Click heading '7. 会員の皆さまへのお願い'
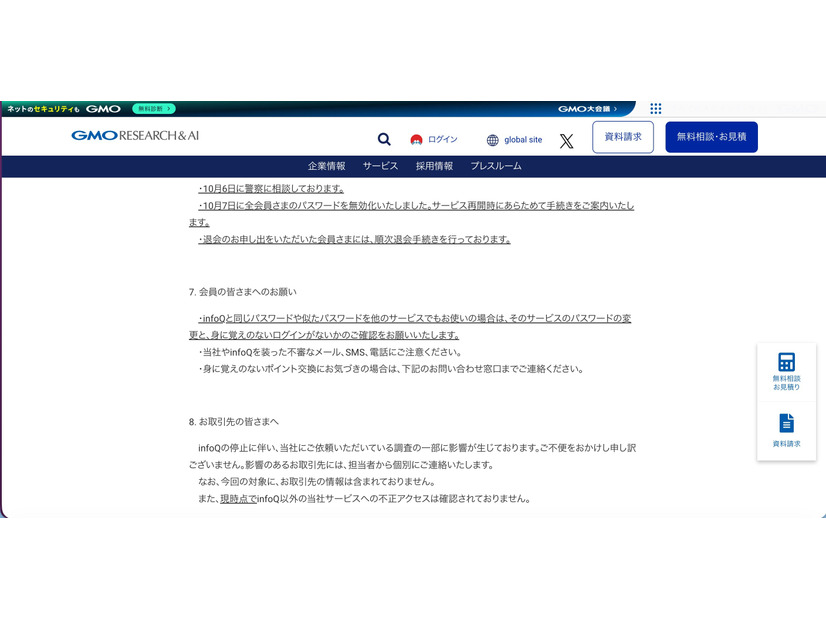 coord(243,292)
